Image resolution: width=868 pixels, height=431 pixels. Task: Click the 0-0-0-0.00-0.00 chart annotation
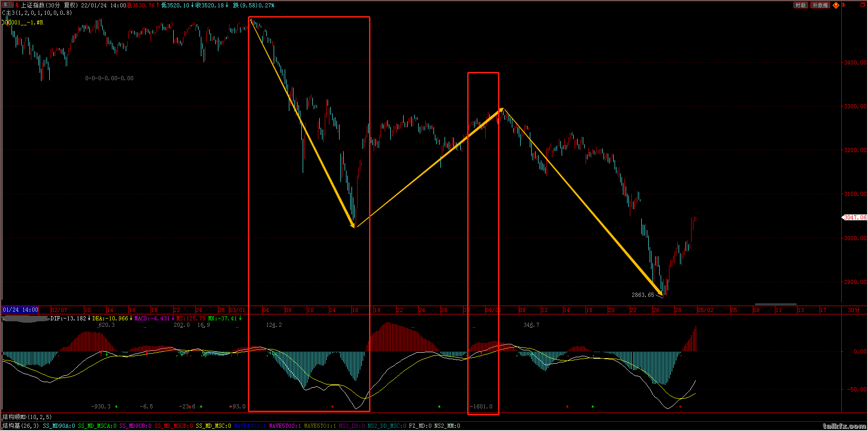(x=110, y=78)
